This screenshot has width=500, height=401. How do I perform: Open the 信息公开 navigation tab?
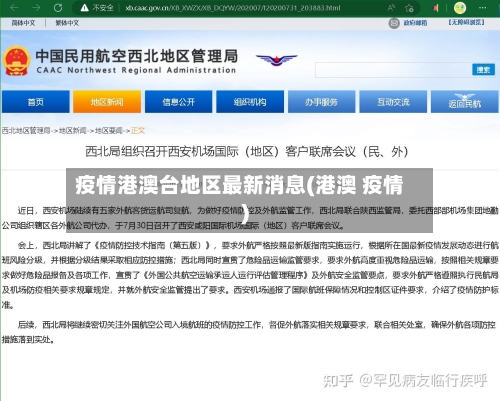(178, 102)
